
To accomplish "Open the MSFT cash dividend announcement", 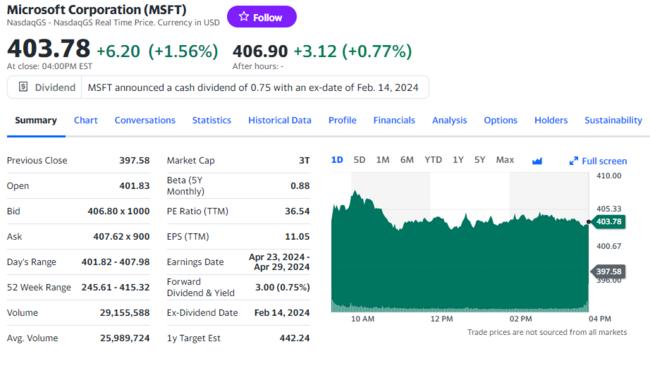I will pyautogui.click(x=253, y=87).
